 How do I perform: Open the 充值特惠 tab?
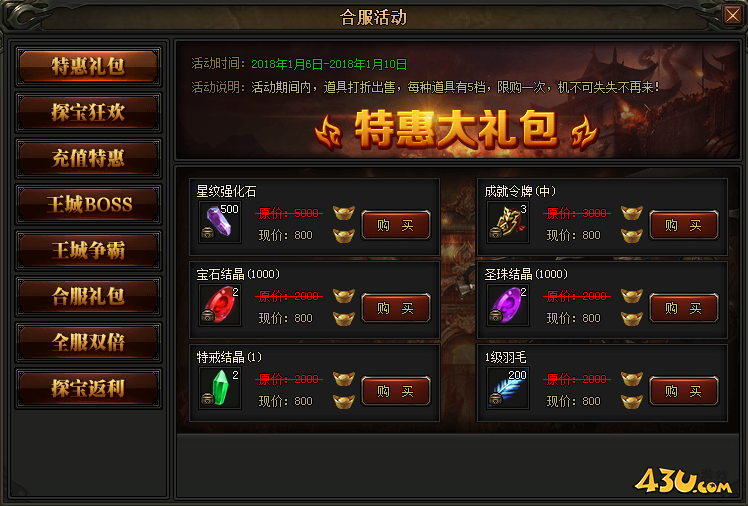(89, 158)
